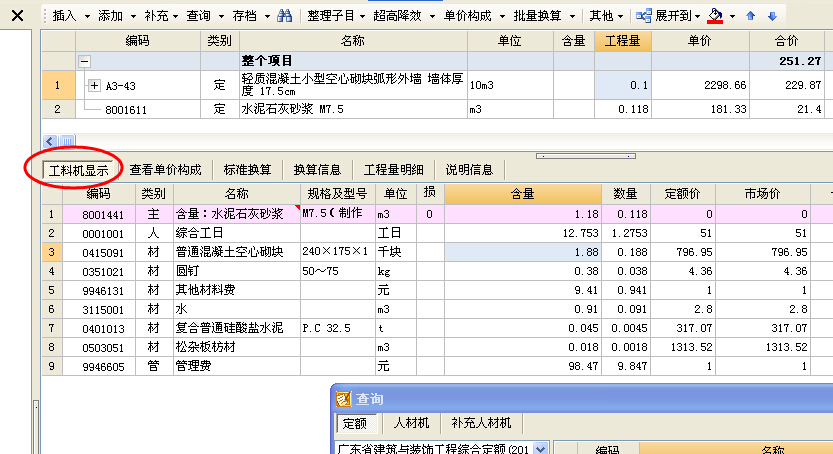The width and height of the screenshot is (833, 454).
Task: Switch to the 换算信息 tab
Action: (317, 170)
